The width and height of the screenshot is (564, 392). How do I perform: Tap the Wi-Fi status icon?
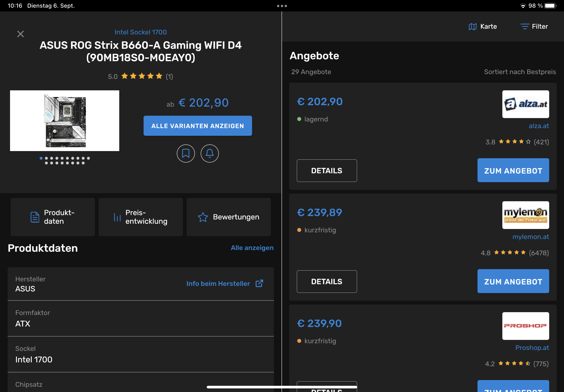[x=523, y=6]
